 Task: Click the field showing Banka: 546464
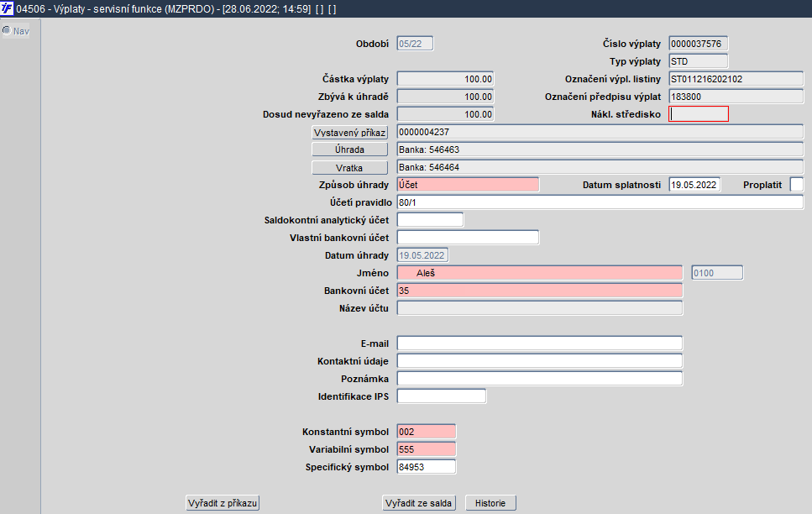(x=600, y=167)
